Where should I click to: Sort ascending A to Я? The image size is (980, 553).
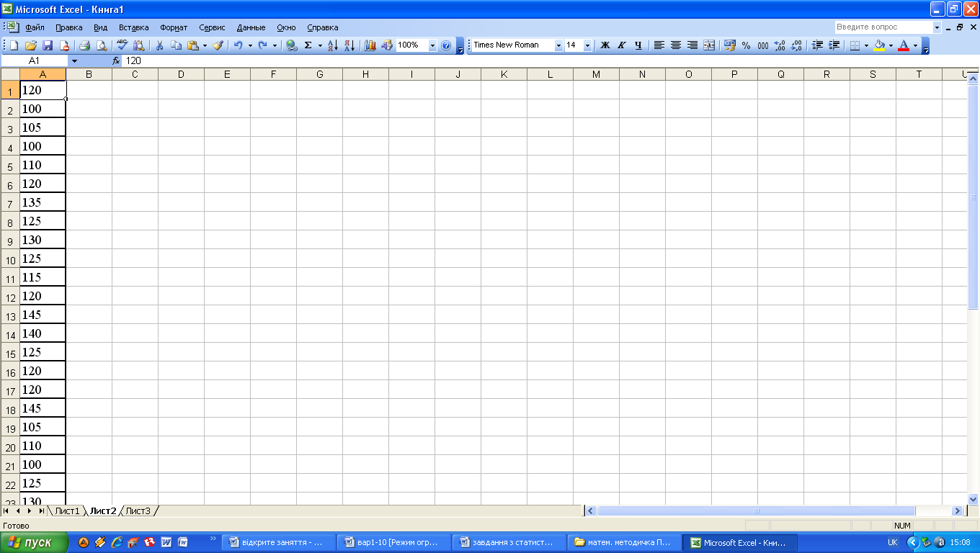(332, 45)
